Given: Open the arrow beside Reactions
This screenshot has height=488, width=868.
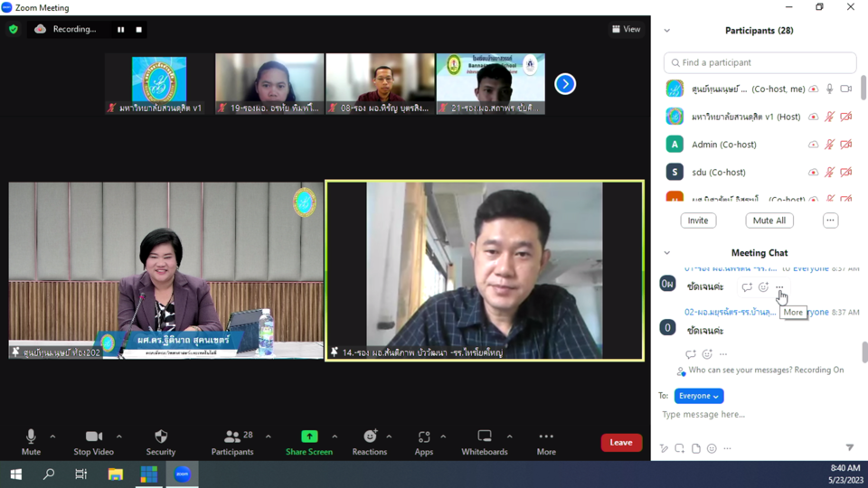Looking at the screenshot, I should (x=389, y=436).
